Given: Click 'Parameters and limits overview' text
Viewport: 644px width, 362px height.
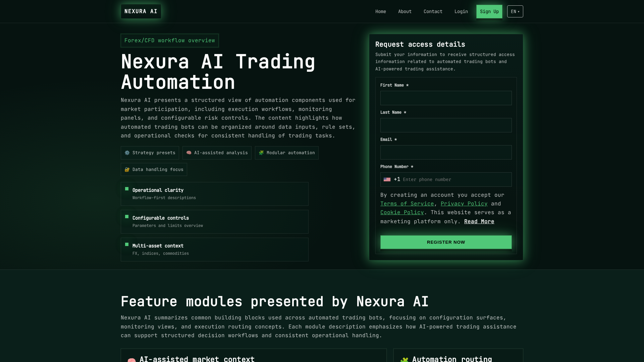Looking at the screenshot, I should [x=168, y=226].
